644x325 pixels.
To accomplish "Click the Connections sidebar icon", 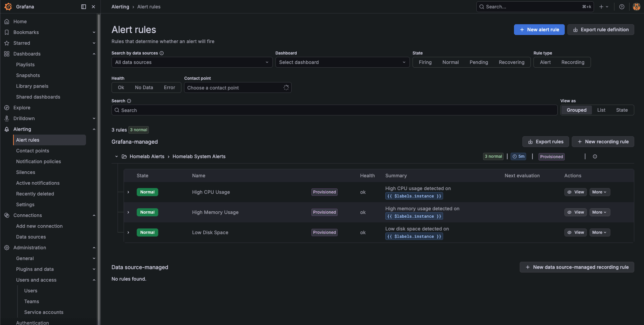I will 7,215.
